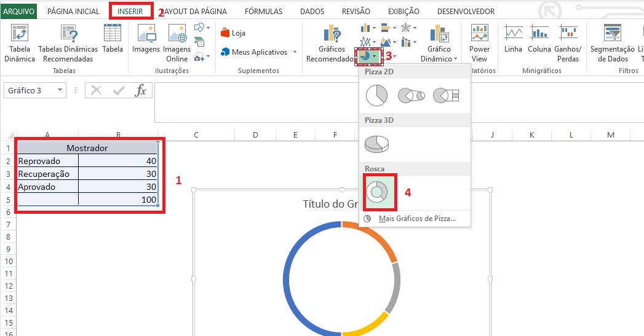Select the doughnut (Rosca) chart option
This screenshot has height=336, width=644.
(x=376, y=191)
